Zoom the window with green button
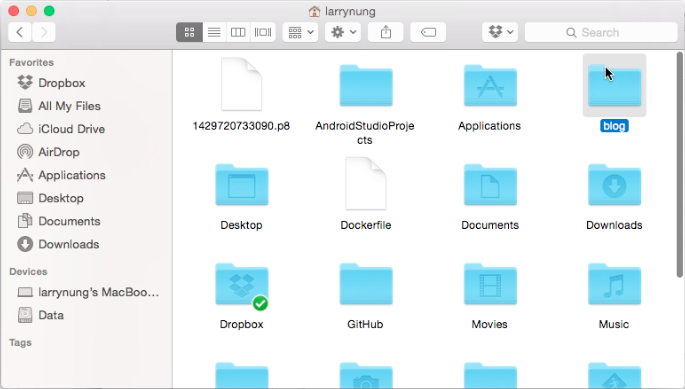Viewport: 685px width, 389px height. (49, 11)
